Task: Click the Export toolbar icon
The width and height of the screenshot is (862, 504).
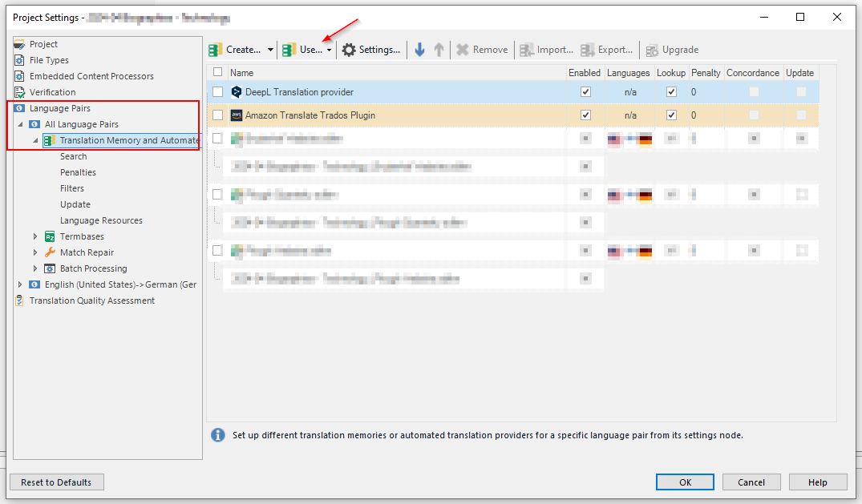Action: pyautogui.click(x=588, y=50)
